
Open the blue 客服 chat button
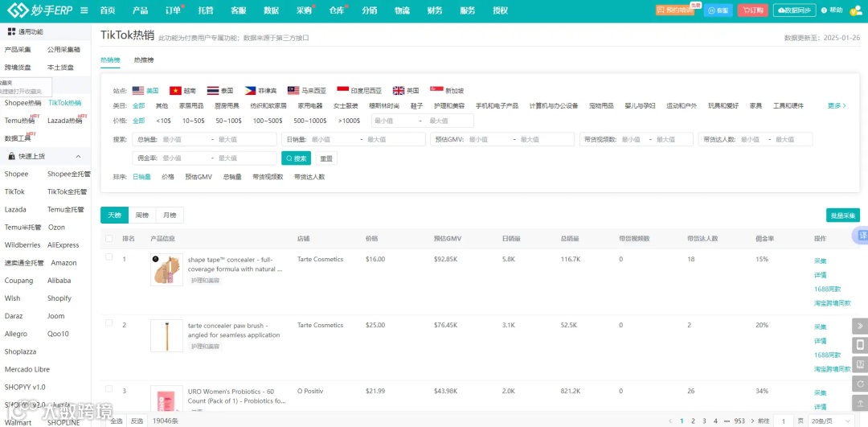coord(718,10)
